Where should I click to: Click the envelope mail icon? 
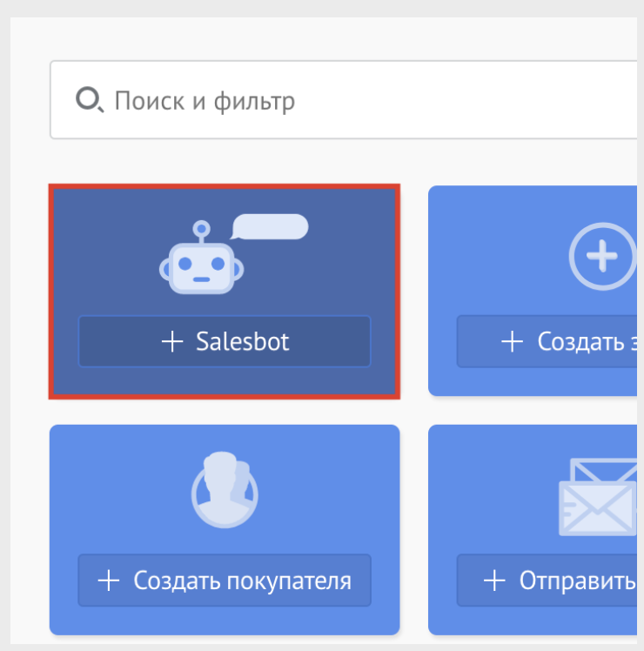pyautogui.click(x=598, y=497)
